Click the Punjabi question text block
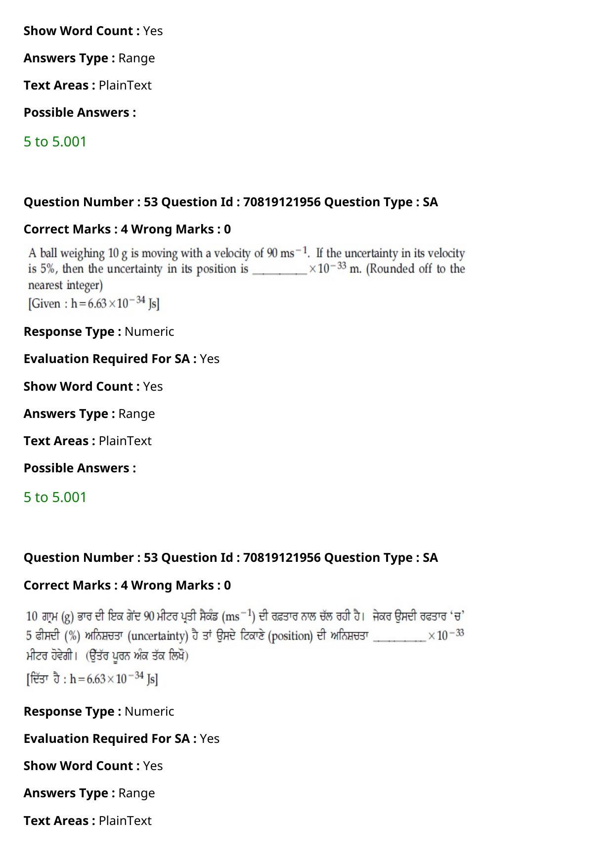613x868 pixels. pyautogui.click(x=245, y=647)
